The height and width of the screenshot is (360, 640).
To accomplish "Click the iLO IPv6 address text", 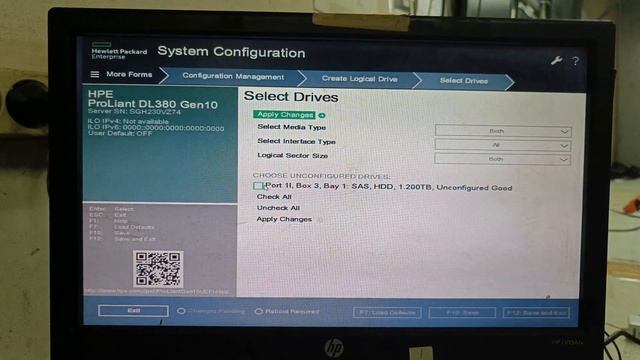I will point(156,128).
